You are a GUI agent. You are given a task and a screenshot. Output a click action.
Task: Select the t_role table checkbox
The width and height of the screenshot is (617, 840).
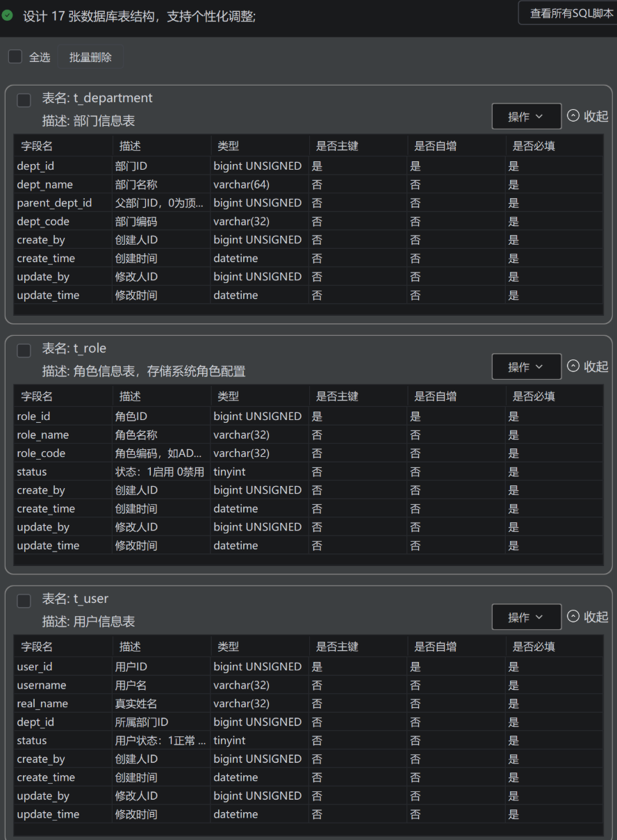tap(24, 350)
